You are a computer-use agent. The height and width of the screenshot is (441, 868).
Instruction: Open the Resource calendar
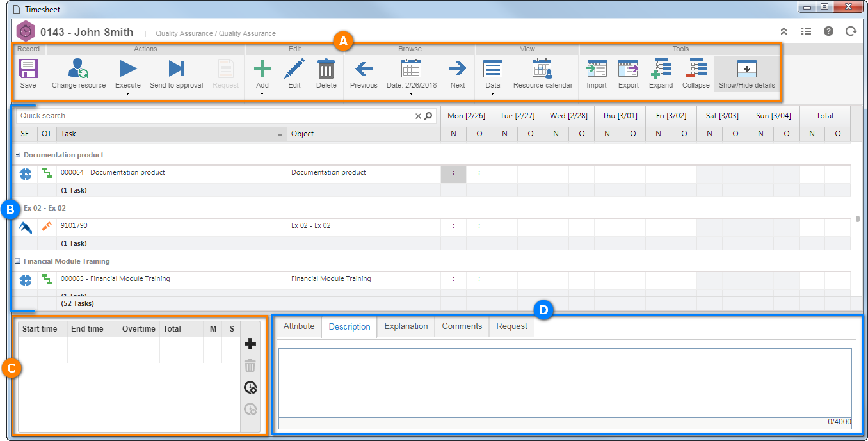point(543,74)
